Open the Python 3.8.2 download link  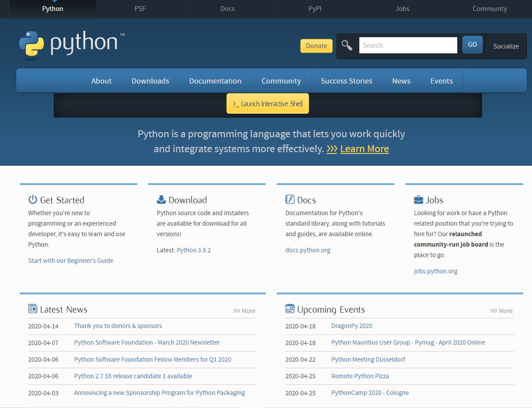tap(194, 250)
